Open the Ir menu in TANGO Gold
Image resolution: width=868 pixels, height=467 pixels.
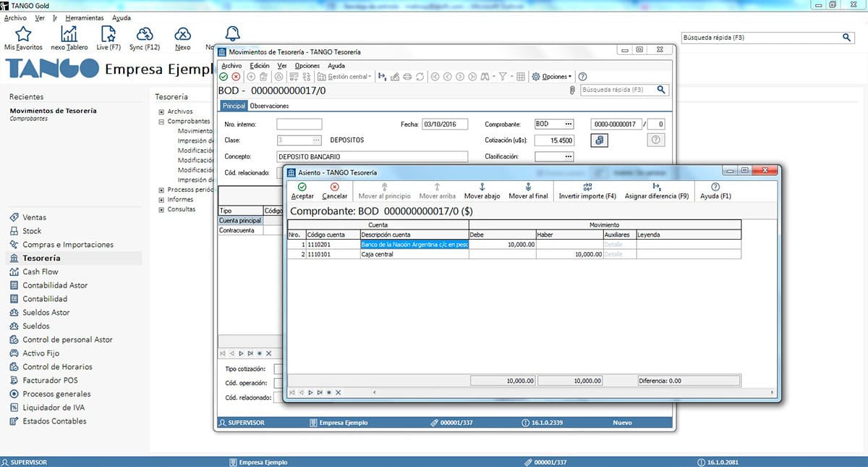55,17
